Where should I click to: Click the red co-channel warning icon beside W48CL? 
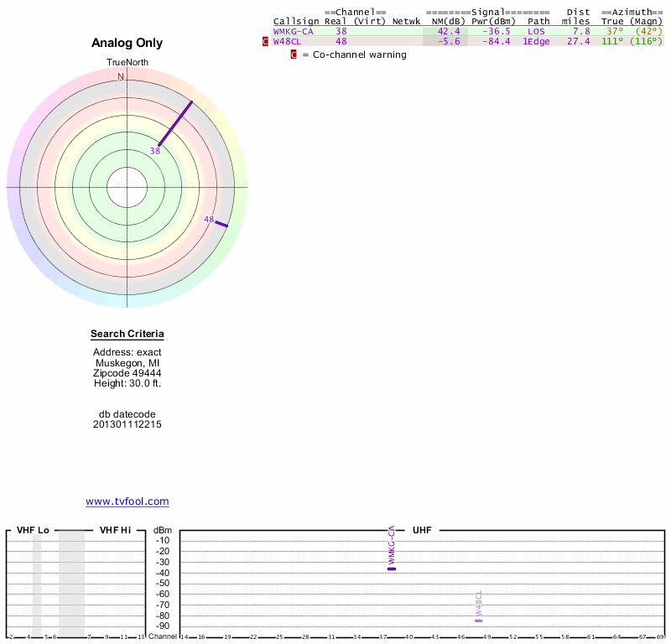266,41
